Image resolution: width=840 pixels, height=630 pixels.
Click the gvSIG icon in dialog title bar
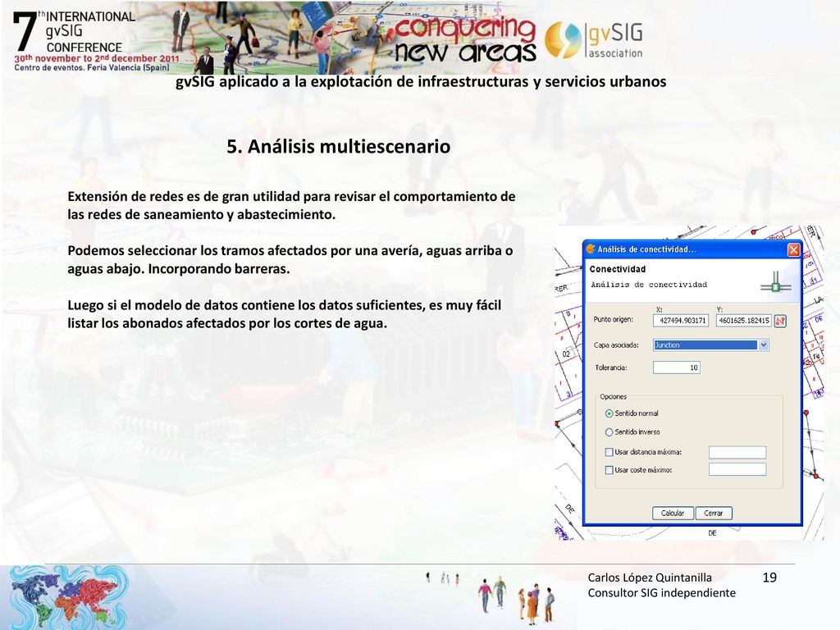click(591, 249)
